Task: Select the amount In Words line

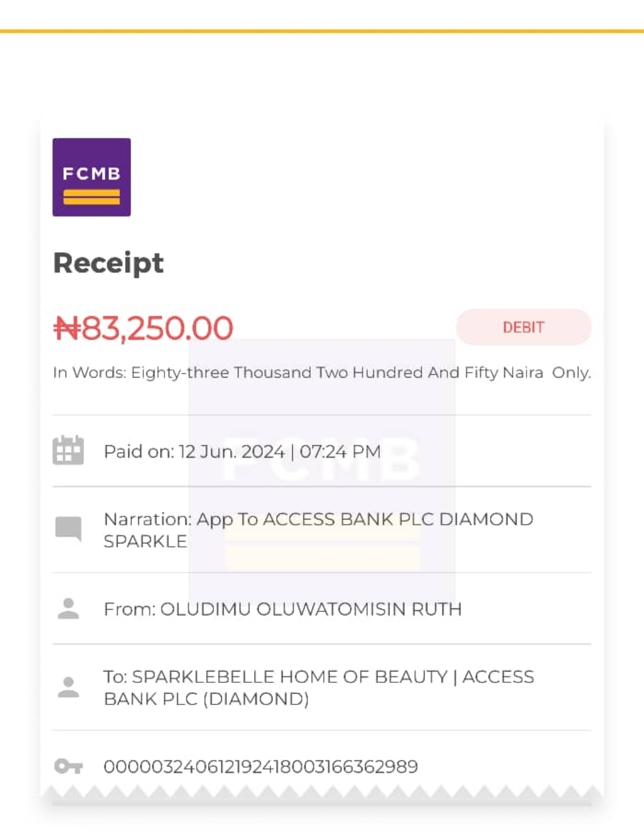Action: [x=321, y=373]
